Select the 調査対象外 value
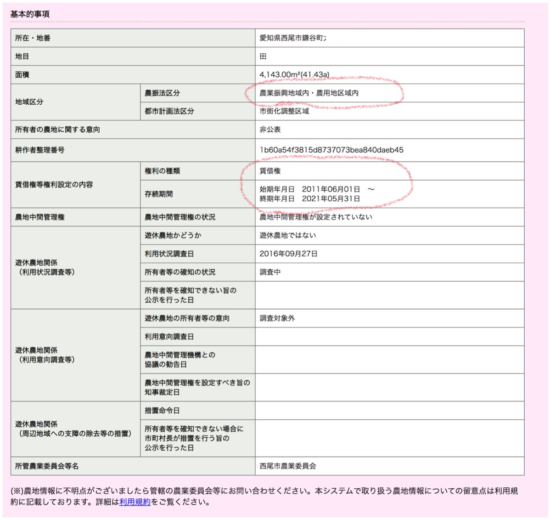Image resolution: width=550 pixels, height=520 pixels. [277, 318]
